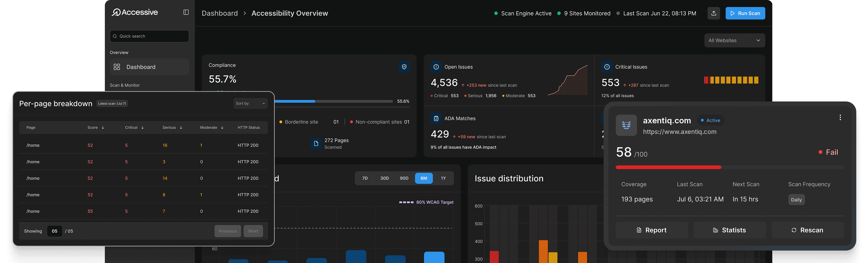Sort table by Serious column arrow
This screenshot has height=263, width=868.
click(181, 127)
